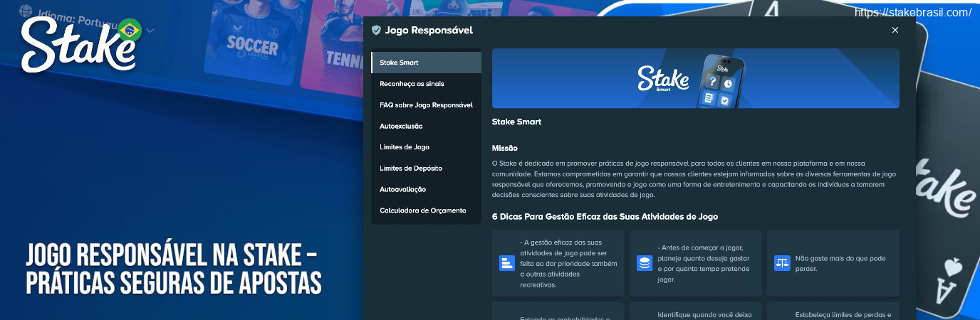
Task: Open FAQ sobre Jogo Responsável
Action: (x=426, y=105)
